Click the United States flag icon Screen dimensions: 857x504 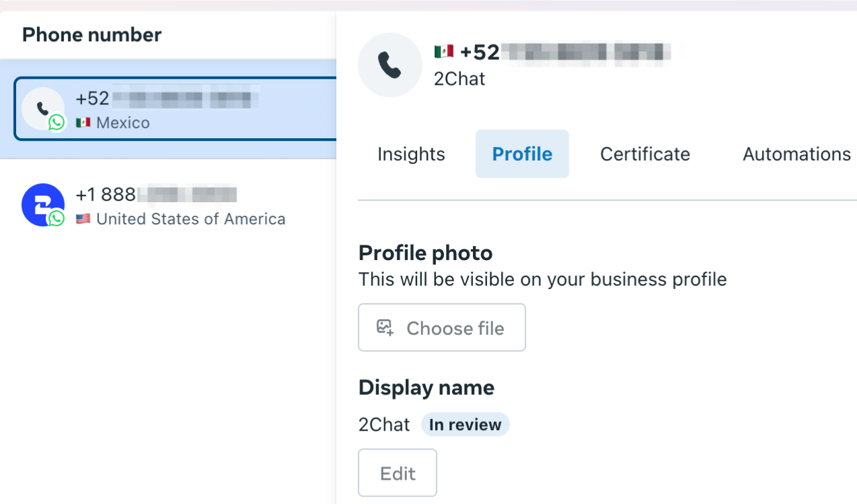[x=83, y=219]
